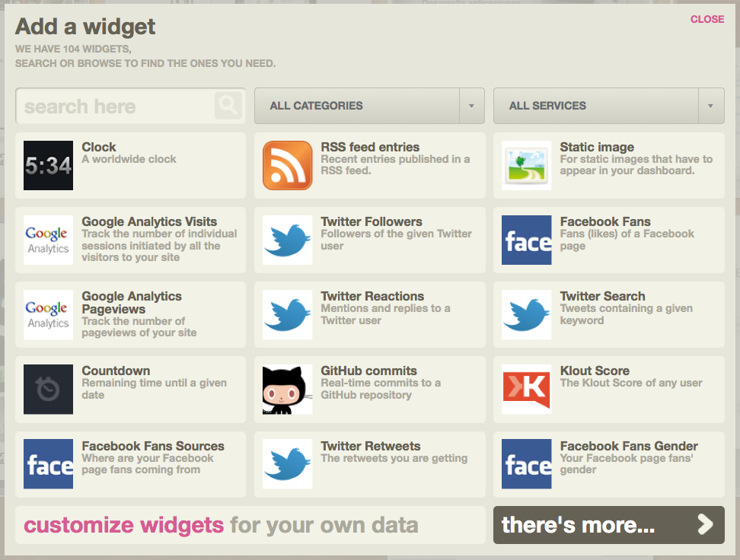Click the Countdown stopwatch icon
Viewport: 740px width, 560px height.
(48, 390)
